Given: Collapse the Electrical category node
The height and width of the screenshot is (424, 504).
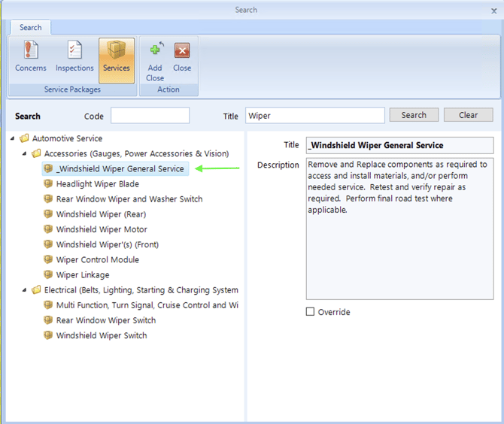Looking at the screenshot, I should 24,290.
